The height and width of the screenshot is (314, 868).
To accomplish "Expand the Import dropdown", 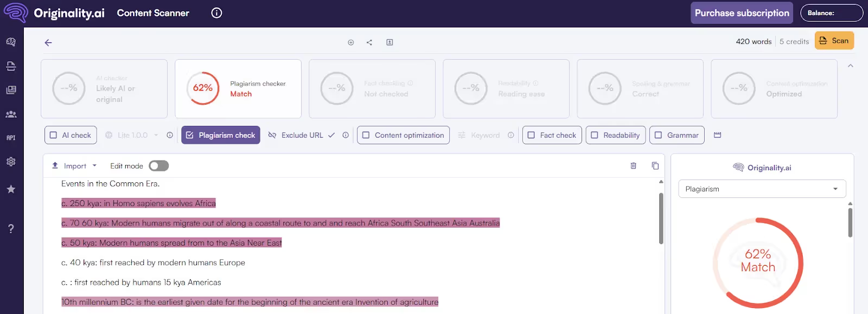I will pos(74,166).
